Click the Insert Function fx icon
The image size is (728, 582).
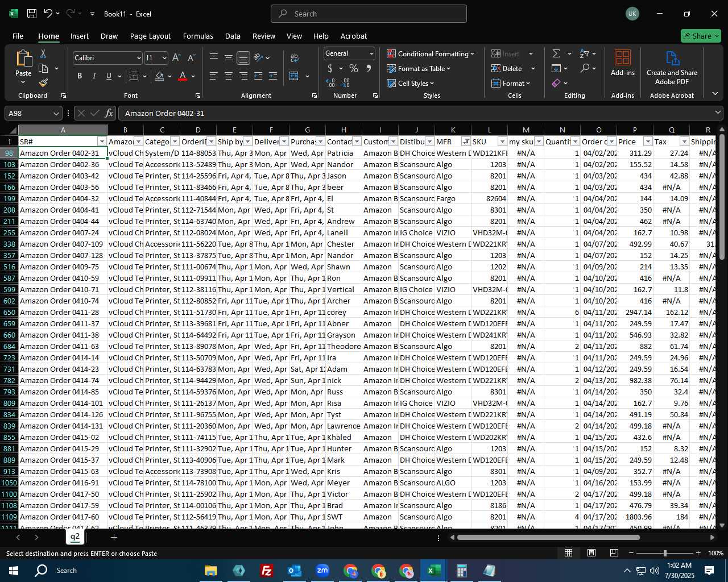[109, 113]
